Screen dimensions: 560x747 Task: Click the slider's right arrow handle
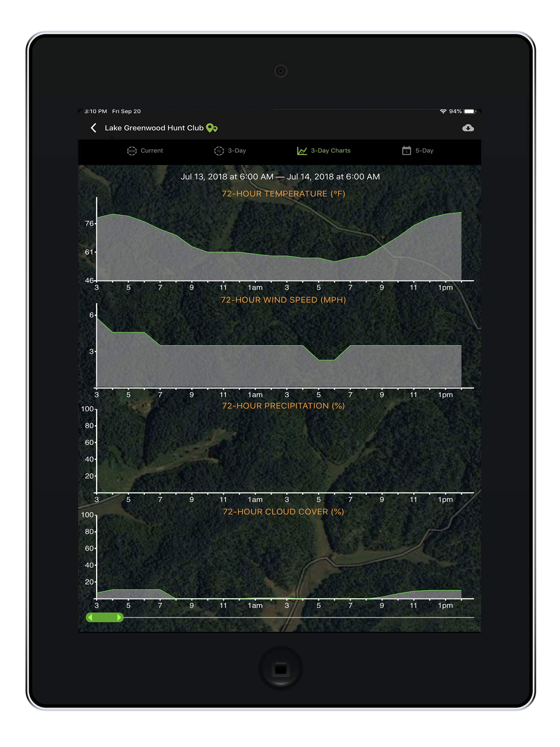click(119, 617)
